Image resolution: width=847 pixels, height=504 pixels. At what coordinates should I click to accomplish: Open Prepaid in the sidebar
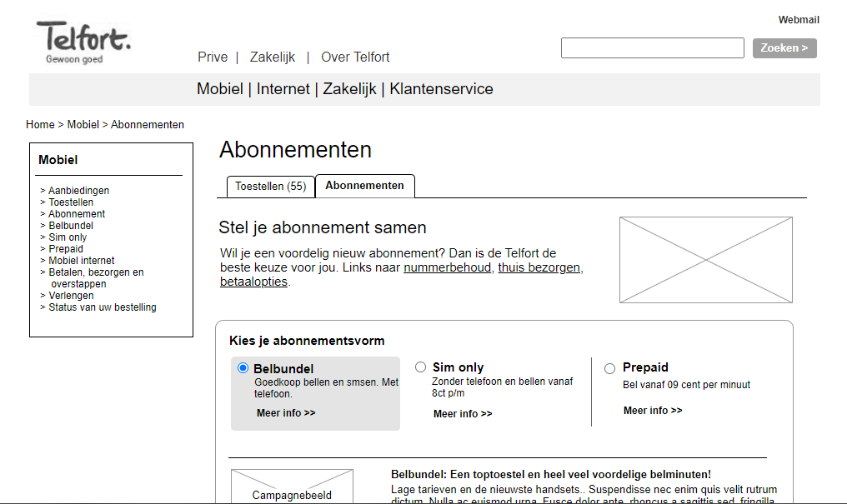tap(65, 249)
